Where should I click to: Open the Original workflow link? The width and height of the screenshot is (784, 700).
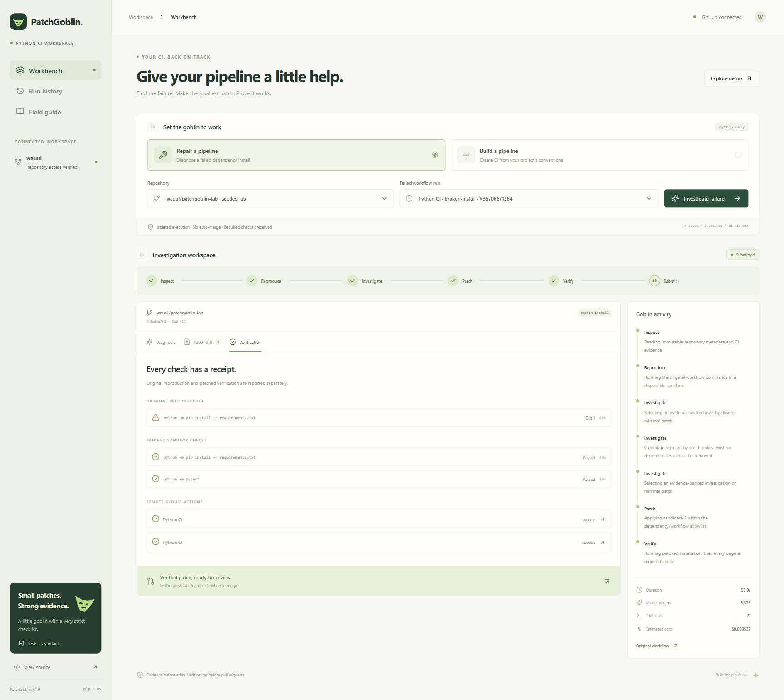tap(657, 646)
